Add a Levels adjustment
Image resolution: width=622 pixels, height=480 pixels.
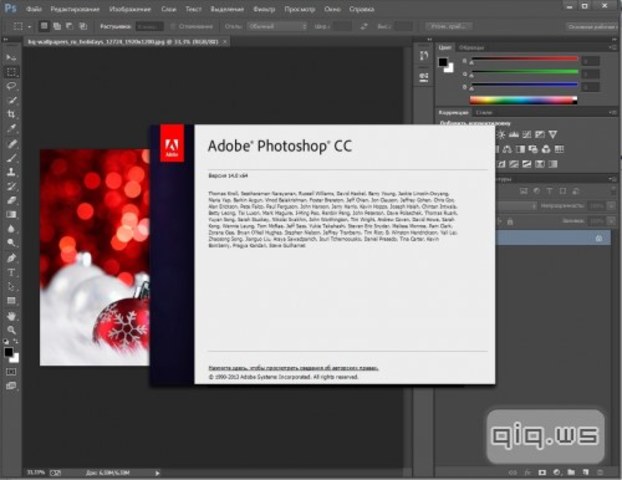pyautogui.click(x=514, y=134)
